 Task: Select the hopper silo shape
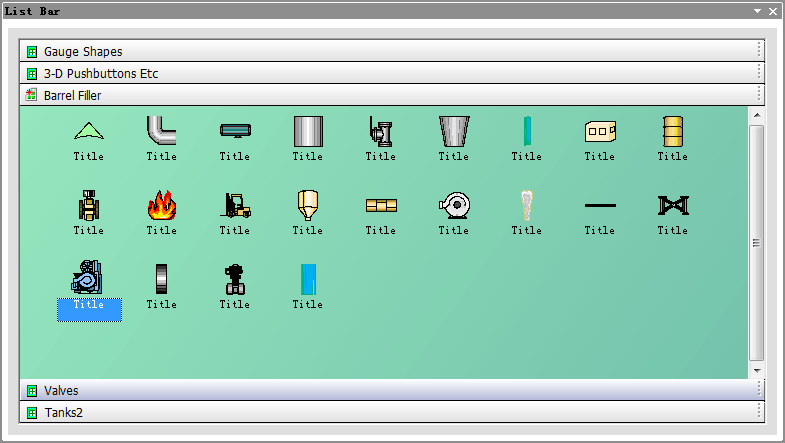coord(307,205)
